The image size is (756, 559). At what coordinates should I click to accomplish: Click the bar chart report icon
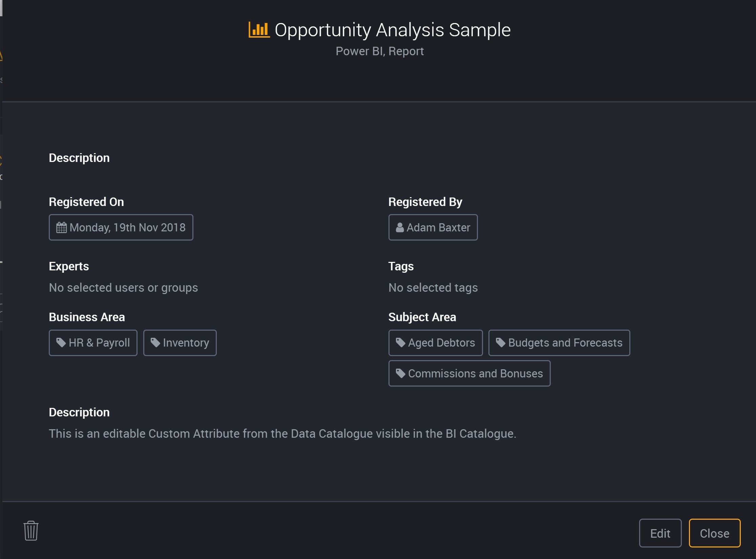pos(259,30)
